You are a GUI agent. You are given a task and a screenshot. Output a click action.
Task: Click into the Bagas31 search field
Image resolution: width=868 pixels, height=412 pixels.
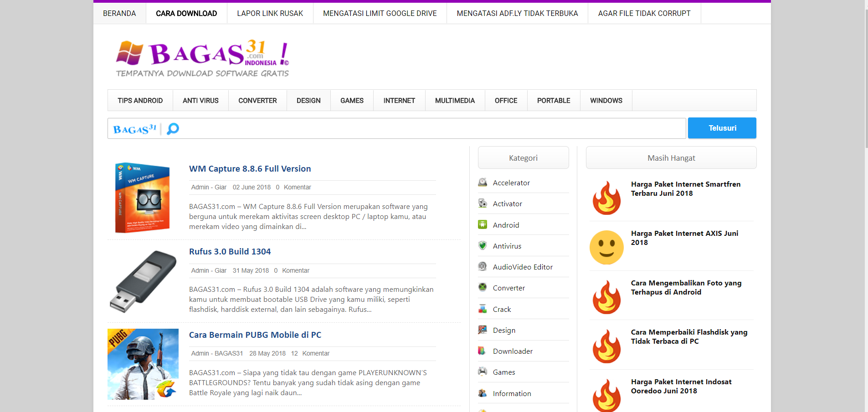pos(428,129)
